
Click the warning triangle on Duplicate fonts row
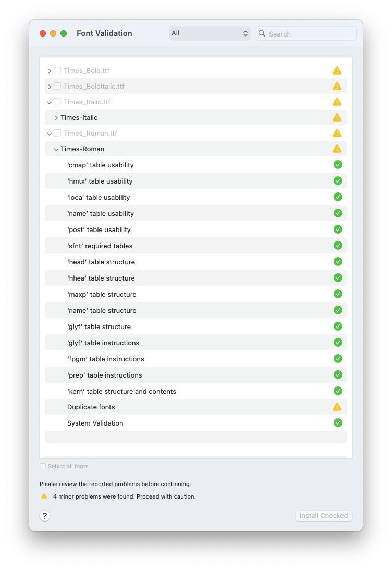[337, 407]
